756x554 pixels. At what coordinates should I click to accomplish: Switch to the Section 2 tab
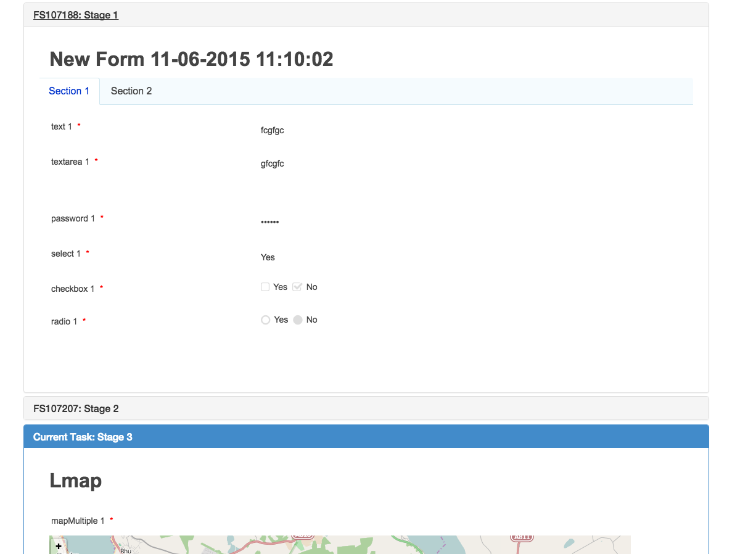131,91
